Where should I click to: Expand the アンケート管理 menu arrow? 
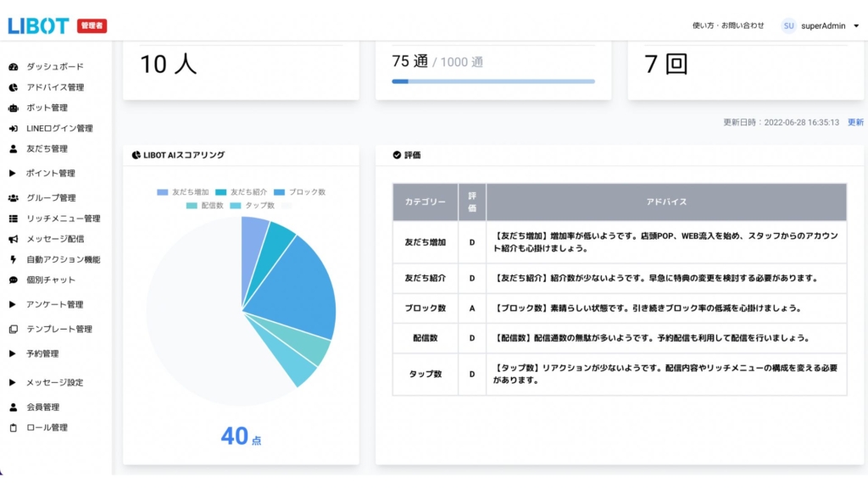point(13,305)
